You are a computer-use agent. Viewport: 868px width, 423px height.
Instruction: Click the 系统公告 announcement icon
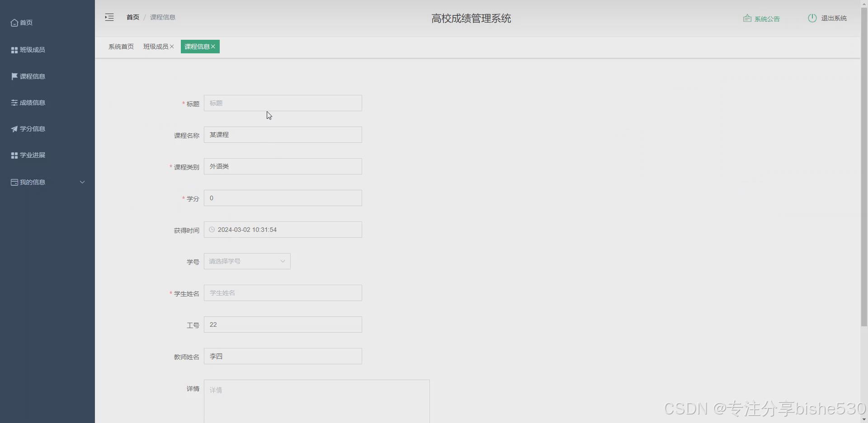click(747, 19)
